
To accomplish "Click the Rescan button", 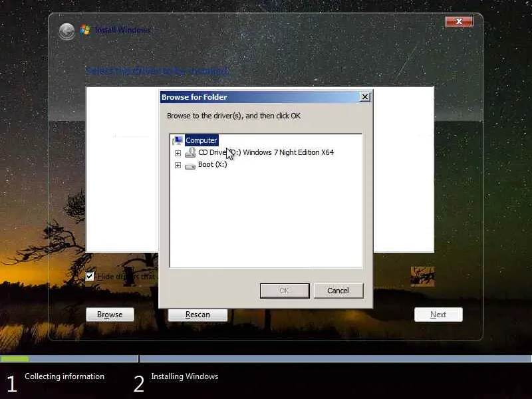I will 198,315.
